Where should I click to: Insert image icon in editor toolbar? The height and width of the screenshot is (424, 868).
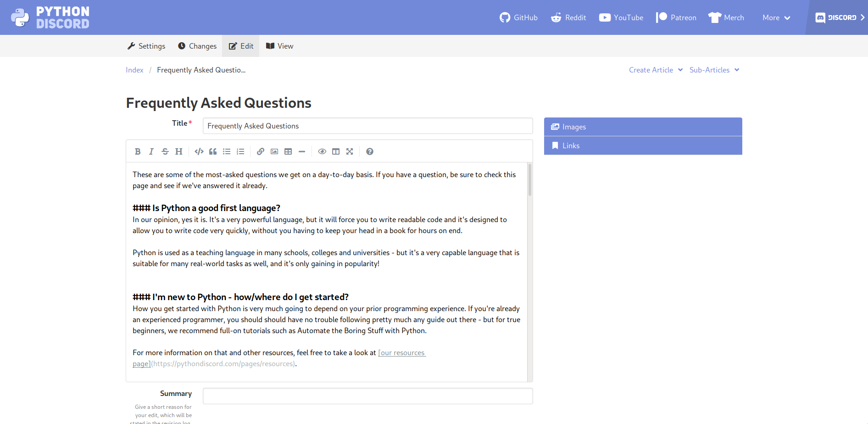click(x=274, y=151)
